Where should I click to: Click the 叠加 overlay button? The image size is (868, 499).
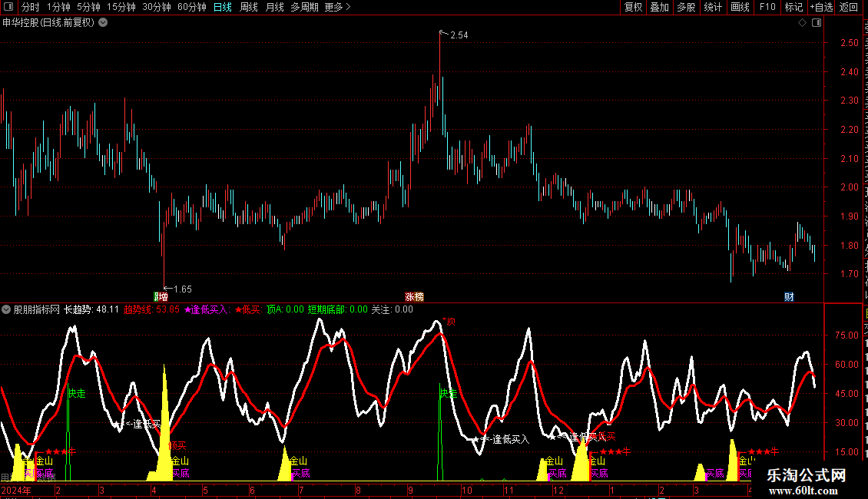(659, 7)
